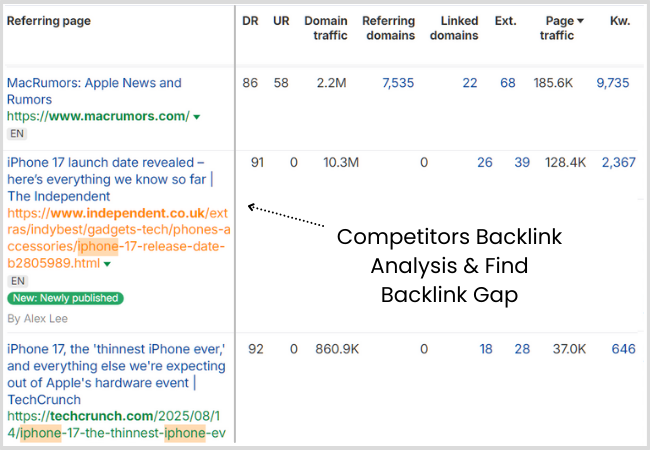This screenshot has width=650, height=450.
Task: Click the 2.2M domain traffic cell
Action: pyautogui.click(x=331, y=83)
